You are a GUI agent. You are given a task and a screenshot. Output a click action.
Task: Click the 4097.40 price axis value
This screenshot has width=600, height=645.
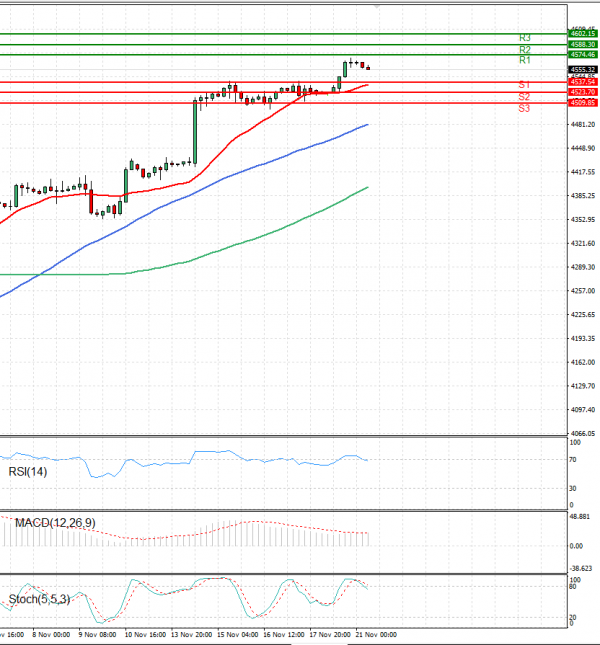pyautogui.click(x=583, y=410)
